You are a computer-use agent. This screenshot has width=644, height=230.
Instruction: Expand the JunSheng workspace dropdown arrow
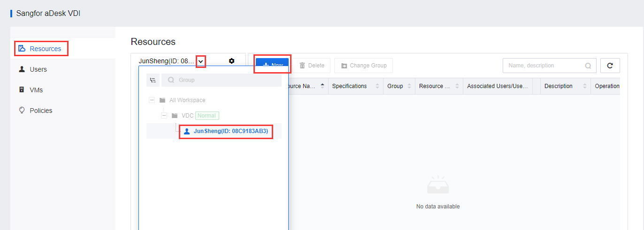(x=201, y=61)
